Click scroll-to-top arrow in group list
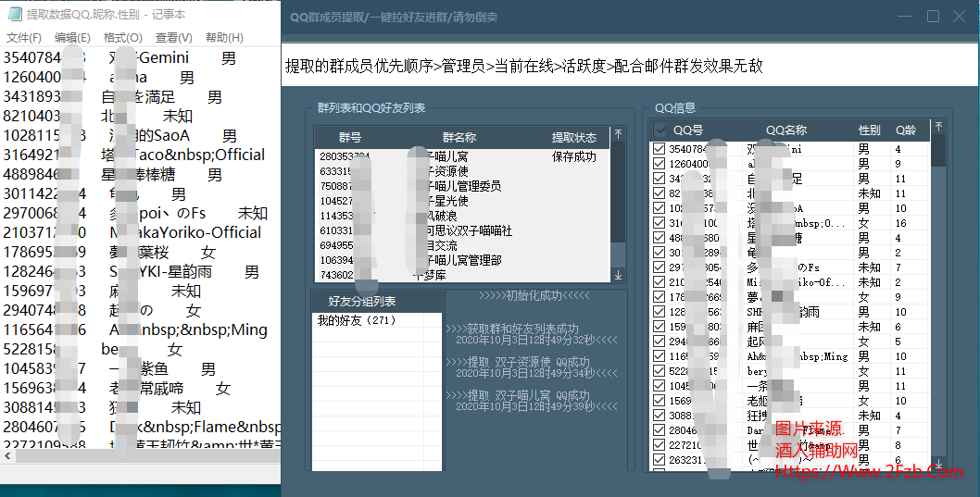Viewport: 980px width, 497px height. pyautogui.click(x=618, y=135)
